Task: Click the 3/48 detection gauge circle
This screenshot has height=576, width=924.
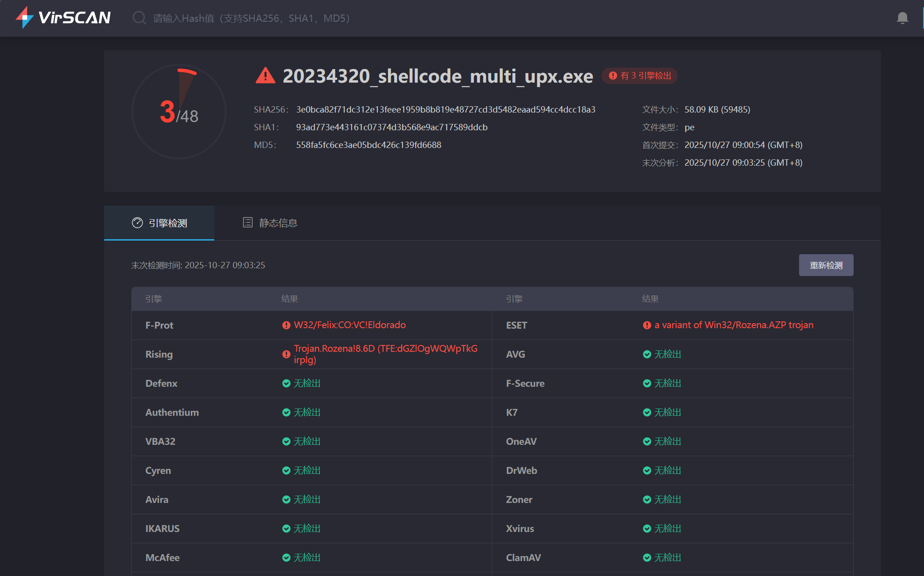Action: 179,112
